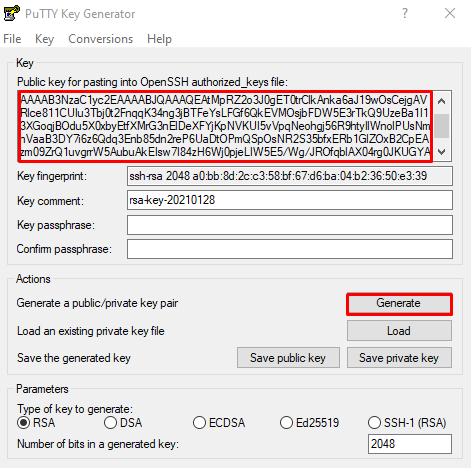Click the number of bits field
Image resolution: width=471 pixels, height=468 pixels.
click(410, 444)
